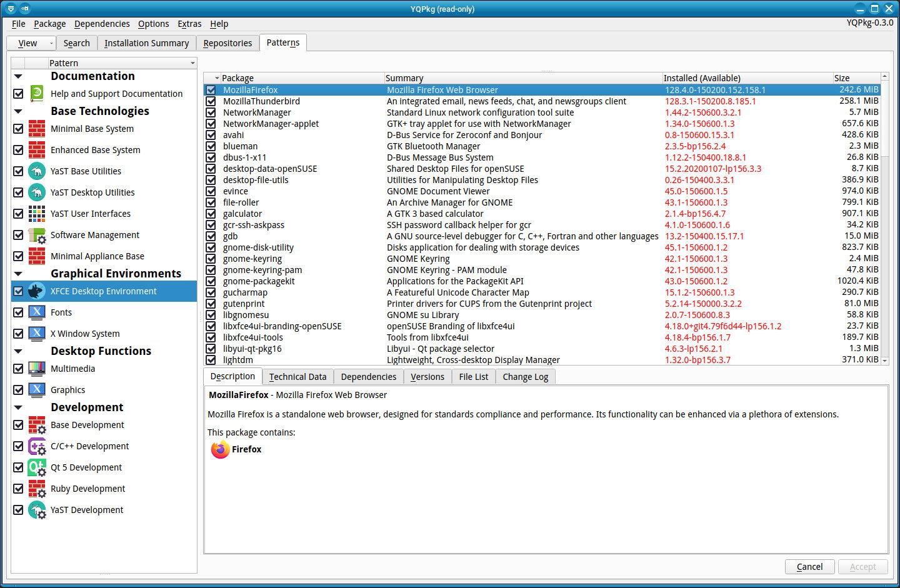Click the Qt 5 Development icon
Image resolution: width=900 pixels, height=588 pixels.
pos(37,467)
